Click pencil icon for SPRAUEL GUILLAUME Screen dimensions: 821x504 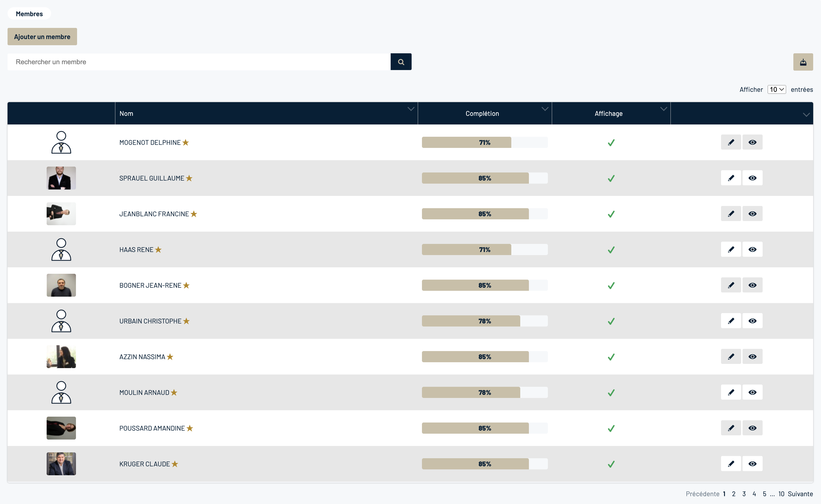tap(731, 178)
